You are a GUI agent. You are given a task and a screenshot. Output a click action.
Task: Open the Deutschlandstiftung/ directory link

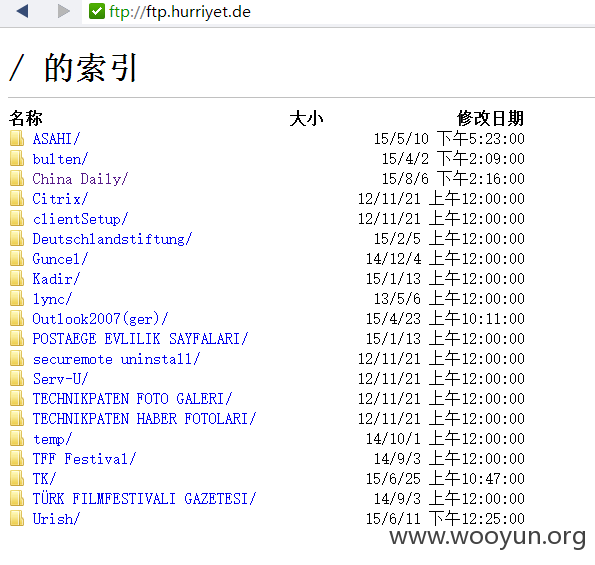(x=112, y=239)
